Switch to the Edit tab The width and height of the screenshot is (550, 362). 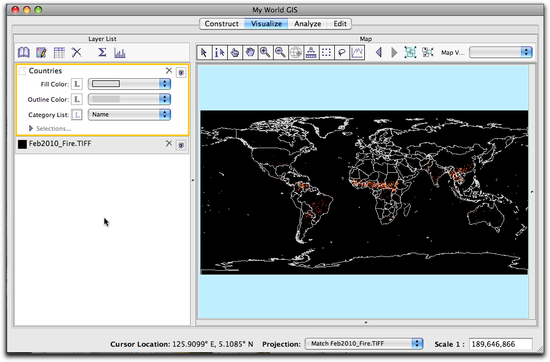pos(340,24)
